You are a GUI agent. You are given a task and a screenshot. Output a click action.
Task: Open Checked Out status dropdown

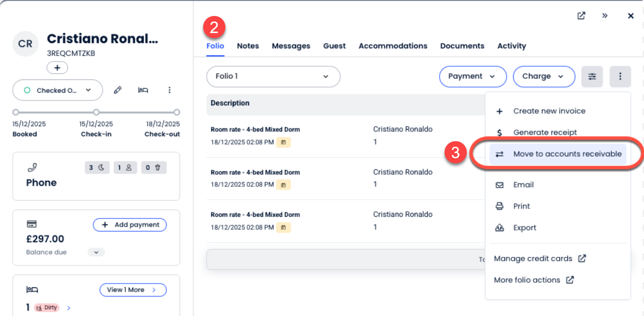pos(57,90)
